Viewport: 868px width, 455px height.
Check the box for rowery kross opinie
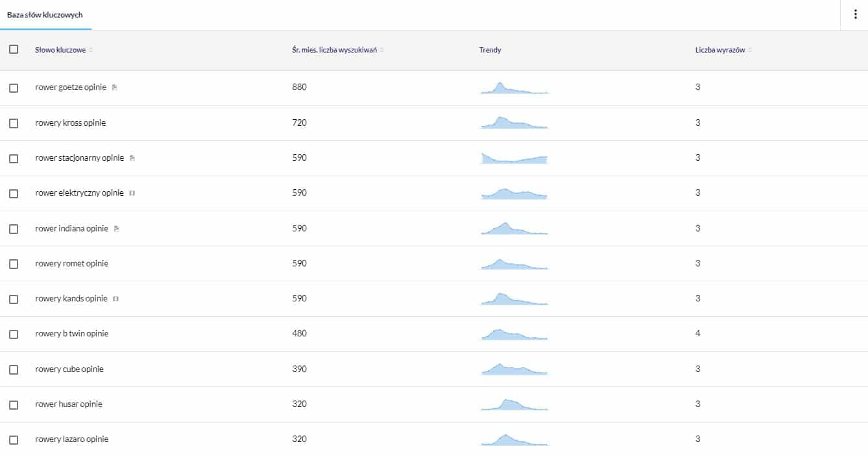pyautogui.click(x=14, y=123)
